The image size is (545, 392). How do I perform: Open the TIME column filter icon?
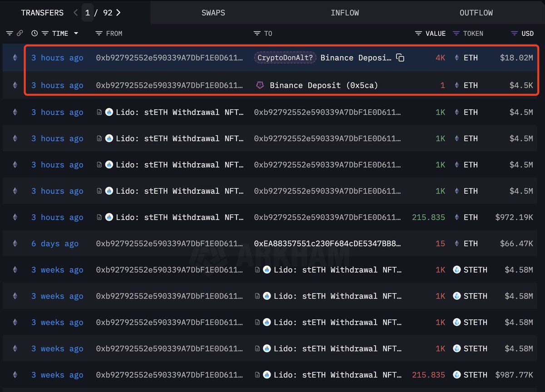tap(45, 34)
